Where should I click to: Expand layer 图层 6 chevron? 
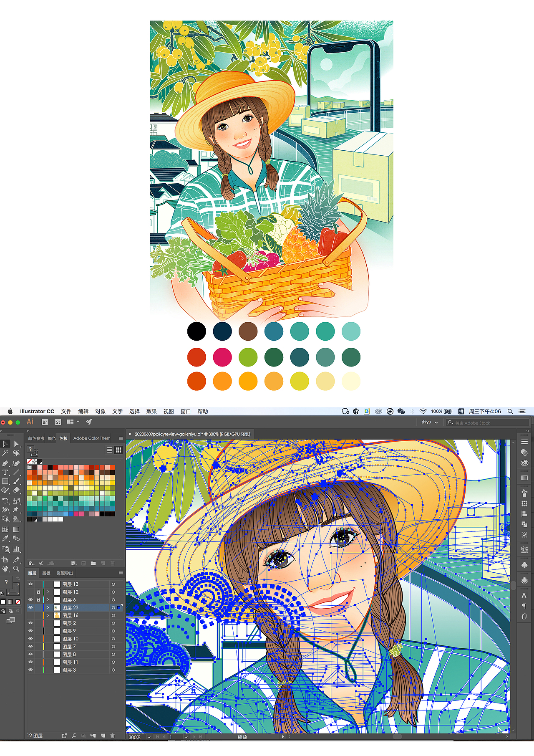coord(48,600)
